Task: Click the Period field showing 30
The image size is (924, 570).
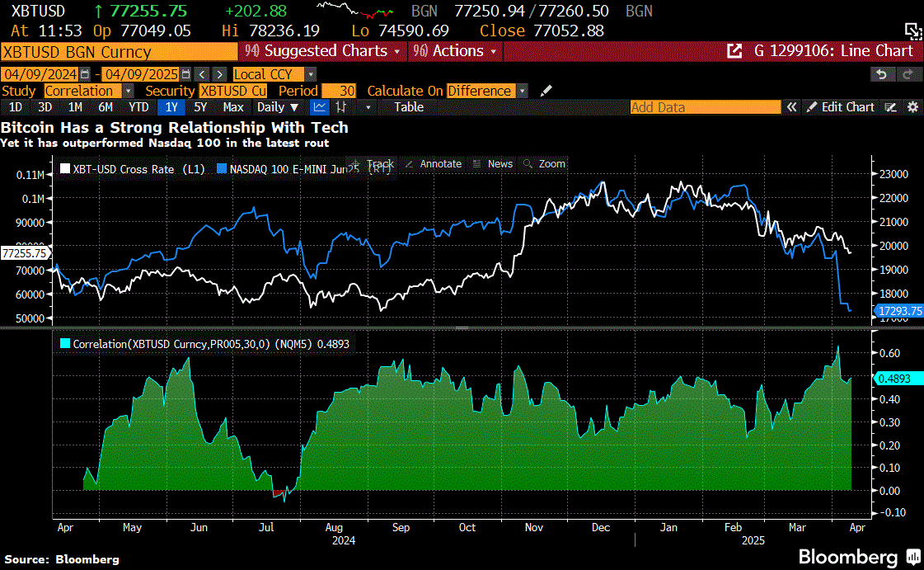Action: 340,91
